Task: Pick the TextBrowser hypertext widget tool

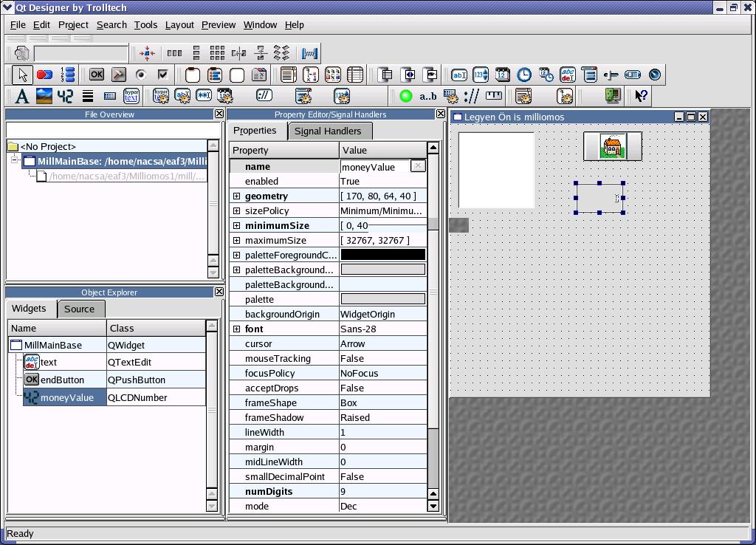Action: 131,97
